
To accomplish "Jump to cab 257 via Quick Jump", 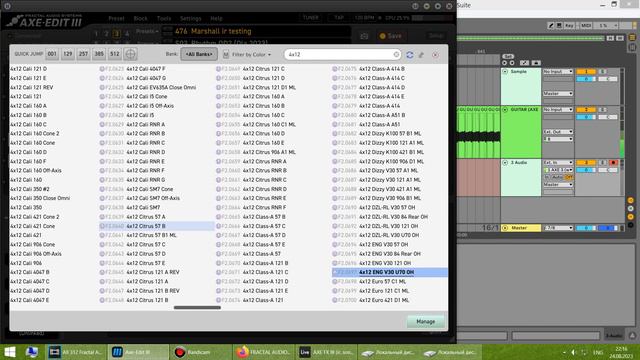I will (x=83, y=54).
